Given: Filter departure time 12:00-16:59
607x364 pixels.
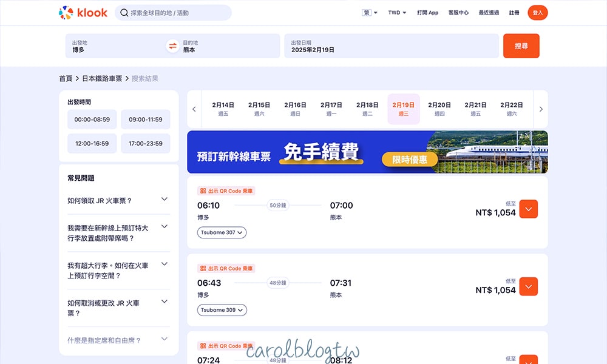Looking at the screenshot, I should [x=92, y=144].
